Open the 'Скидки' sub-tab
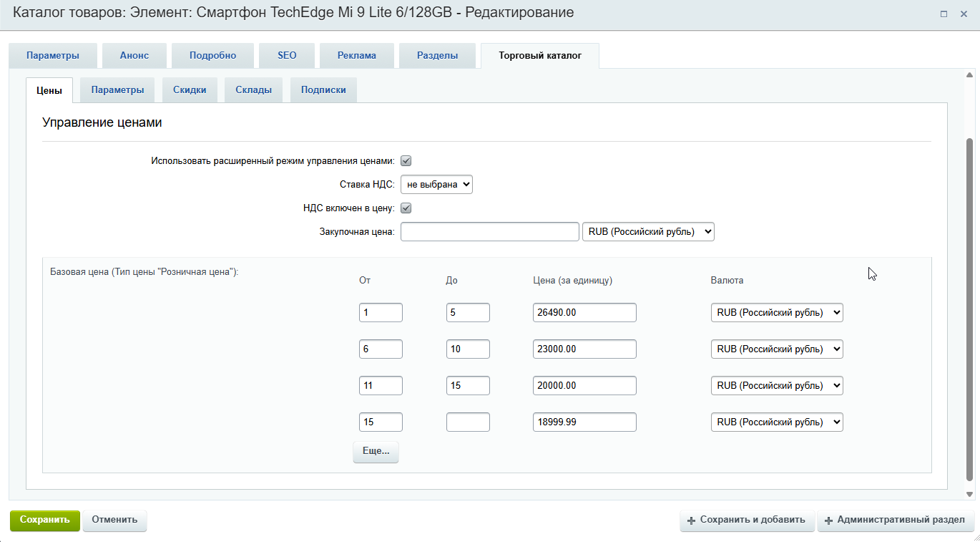The height and width of the screenshot is (542, 980). (x=190, y=90)
